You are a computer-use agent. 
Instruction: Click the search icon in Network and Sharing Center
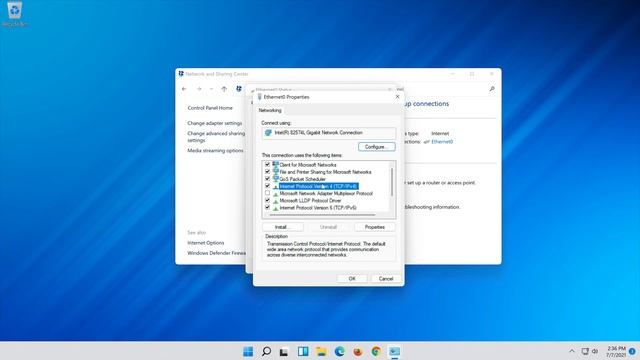pos(492,89)
